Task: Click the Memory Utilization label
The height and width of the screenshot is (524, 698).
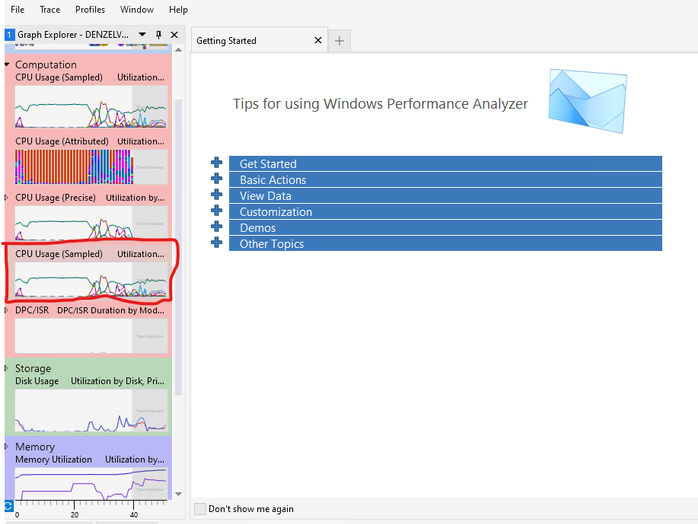Action: tap(53, 459)
